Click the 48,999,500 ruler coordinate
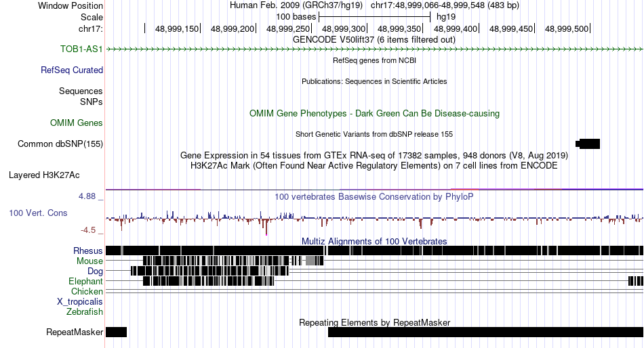The image size is (644, 348). 566,28
